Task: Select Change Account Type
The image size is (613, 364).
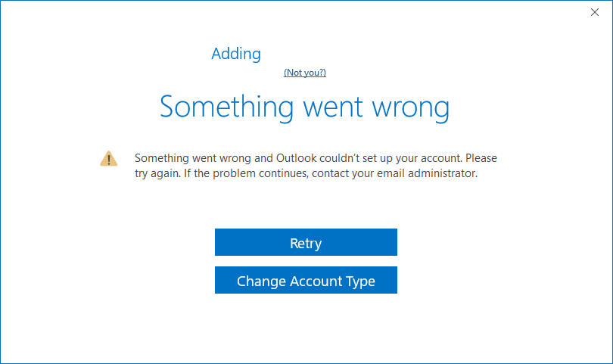Action: (x=306, y=280)
